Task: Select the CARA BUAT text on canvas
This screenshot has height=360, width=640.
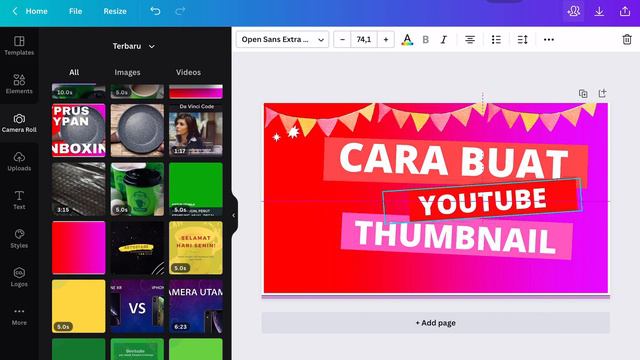Action: (453, 160)
